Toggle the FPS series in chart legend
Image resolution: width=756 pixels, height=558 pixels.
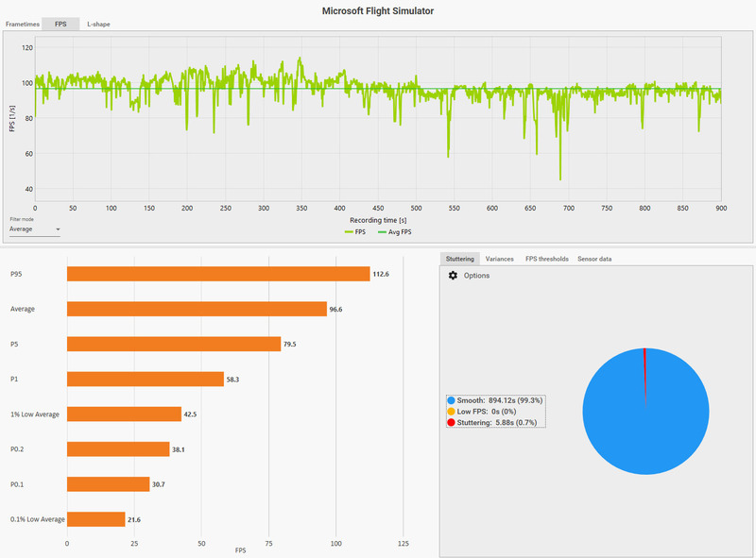[355, 232]
